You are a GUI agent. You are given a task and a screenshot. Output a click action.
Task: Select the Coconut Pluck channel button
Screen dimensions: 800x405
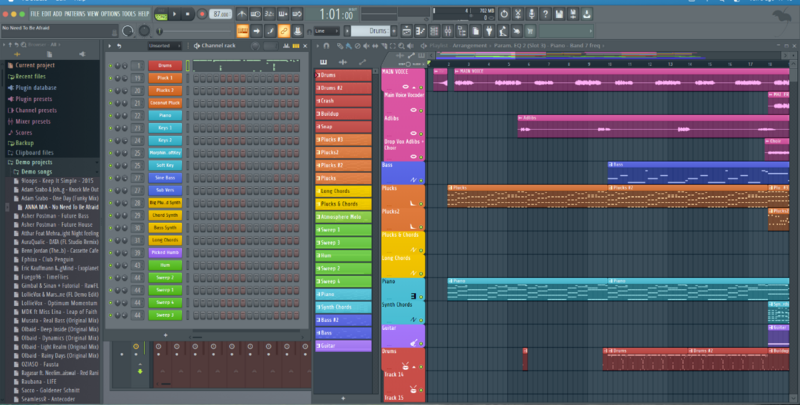pos(164,103)
